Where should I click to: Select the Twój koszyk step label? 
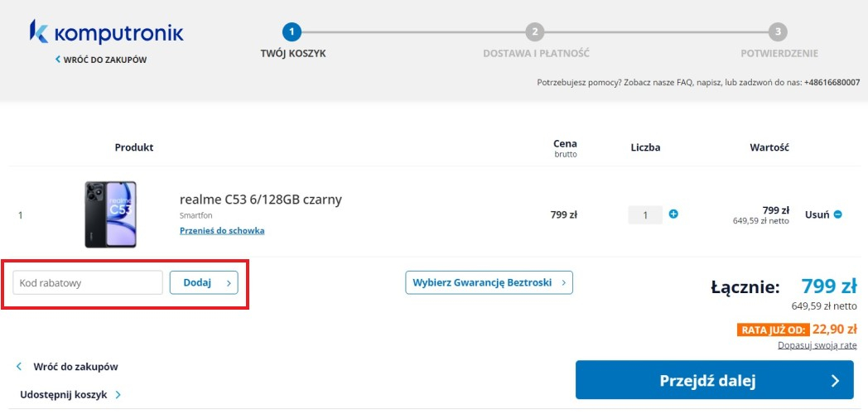pyautogui.click(x=293, y=54)
